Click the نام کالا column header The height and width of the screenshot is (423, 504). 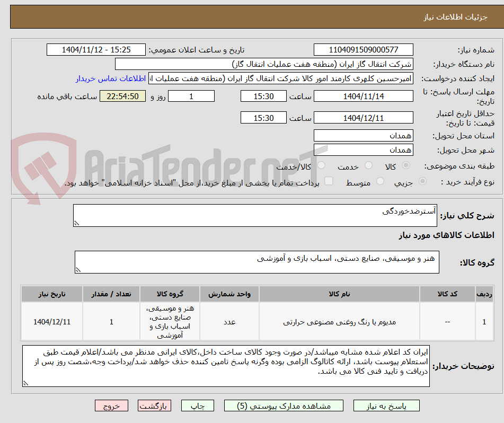click(339, 294)
